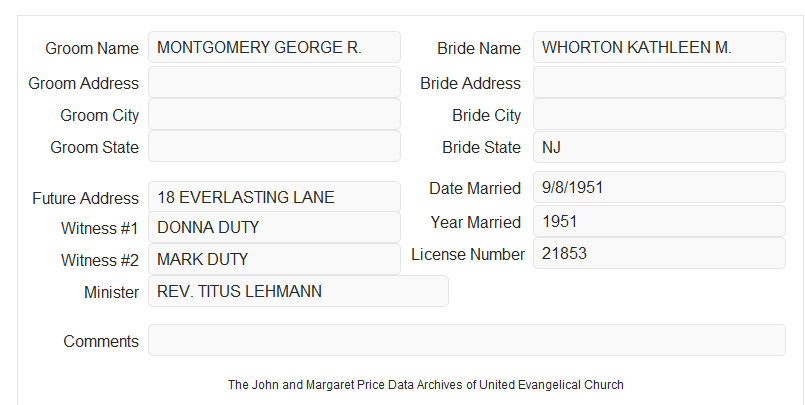Click the Groom City input box
Viewport: 805px width, 405px height.
[x=274, y=114]
